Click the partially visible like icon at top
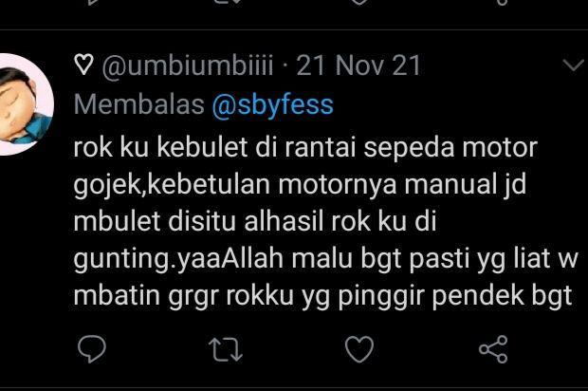The image size is (588, 391). [359, 2]
